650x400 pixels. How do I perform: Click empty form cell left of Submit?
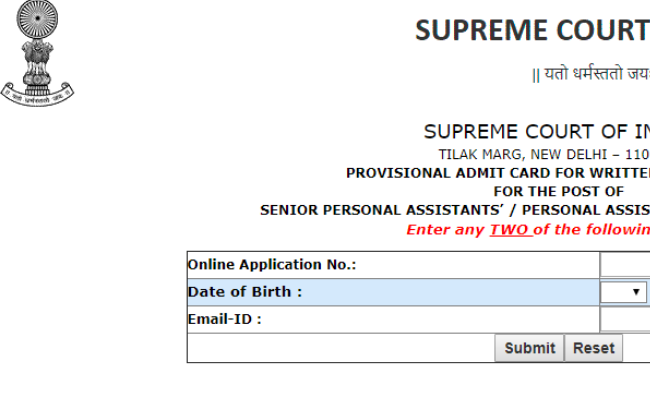(x=340, y=348)
